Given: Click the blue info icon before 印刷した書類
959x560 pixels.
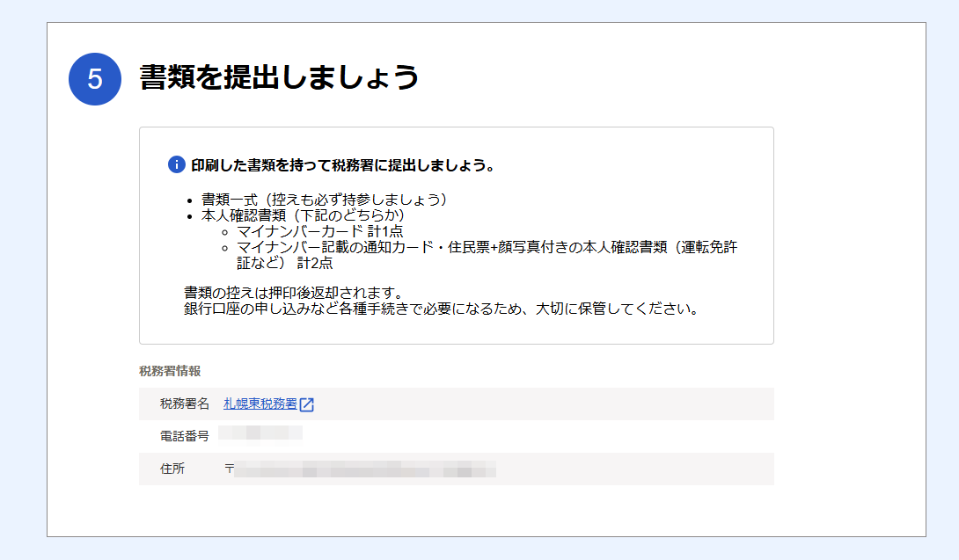Looking at the screenshot, I should (177, 164).
